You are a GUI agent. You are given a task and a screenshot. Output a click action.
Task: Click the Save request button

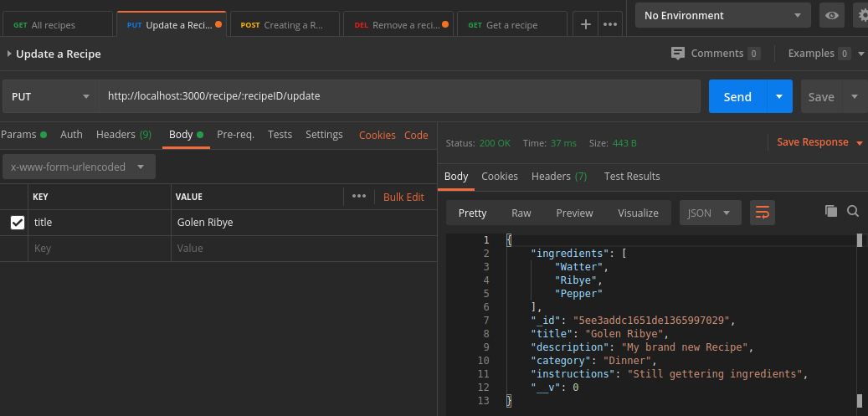click(821, 96)
